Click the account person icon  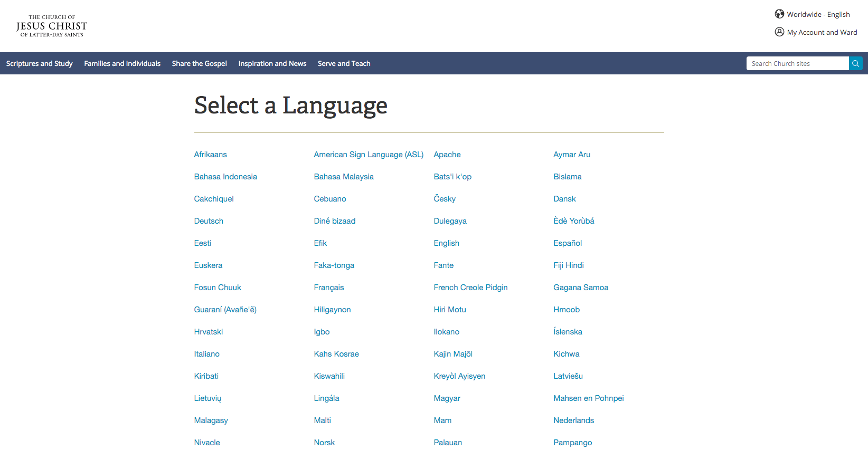[x=779, y=32]
